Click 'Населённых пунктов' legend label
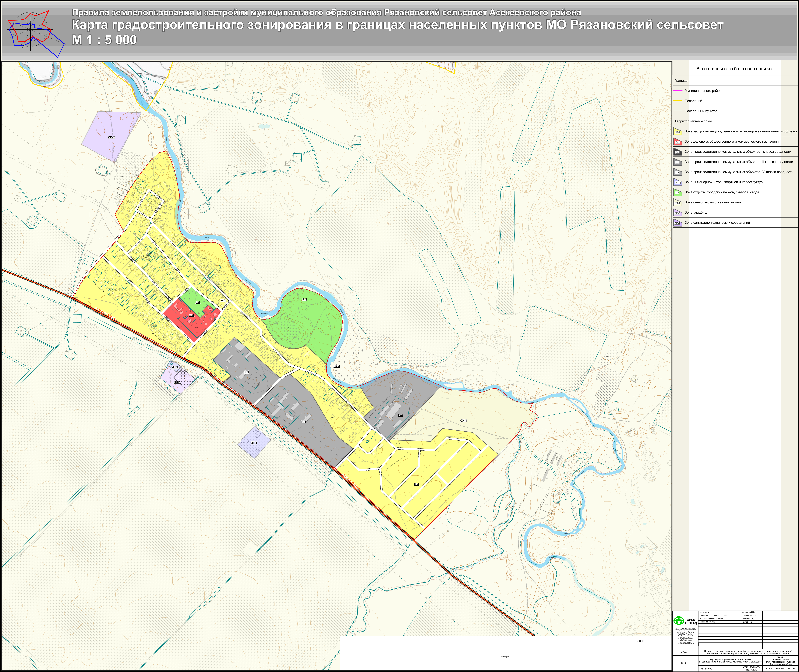 click(x=701, y=111)
